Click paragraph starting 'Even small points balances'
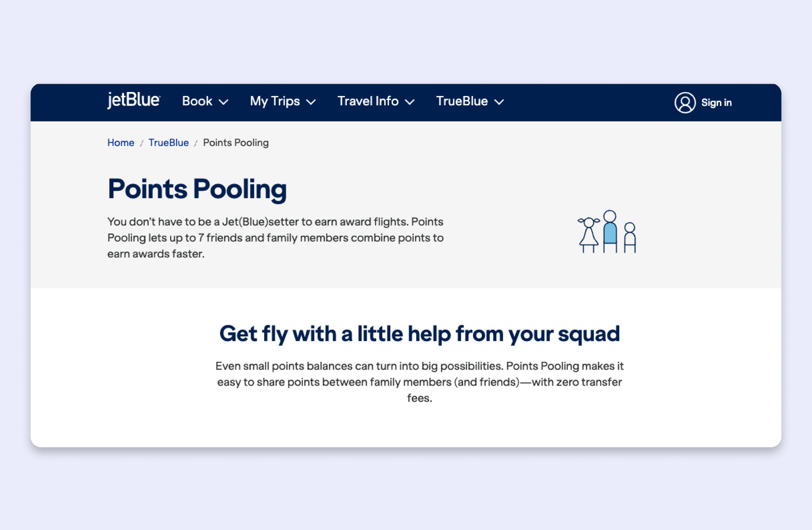The width and height of the screenshot is (812, 530). 419,382
